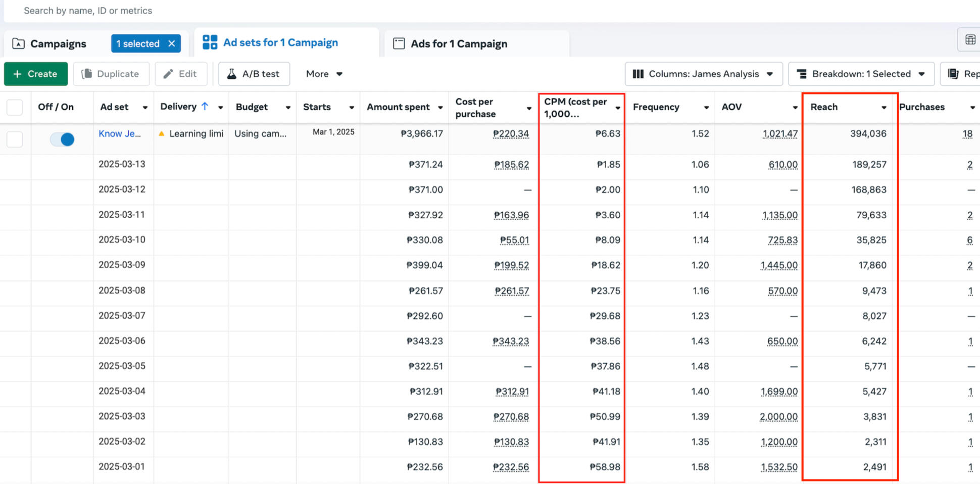Switch to the Campaigns tab
This screenshot has height=484, width=980.
pyautogui.click(x=58, y=44)
